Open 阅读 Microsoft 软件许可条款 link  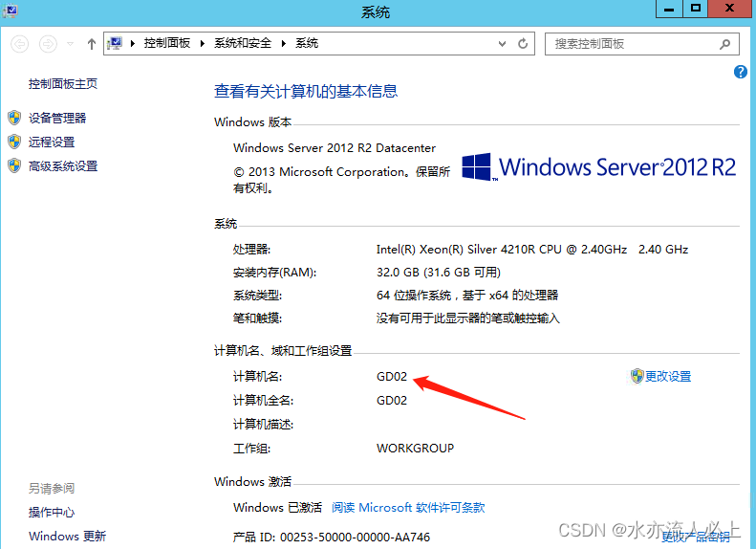(x=408, y=507)
